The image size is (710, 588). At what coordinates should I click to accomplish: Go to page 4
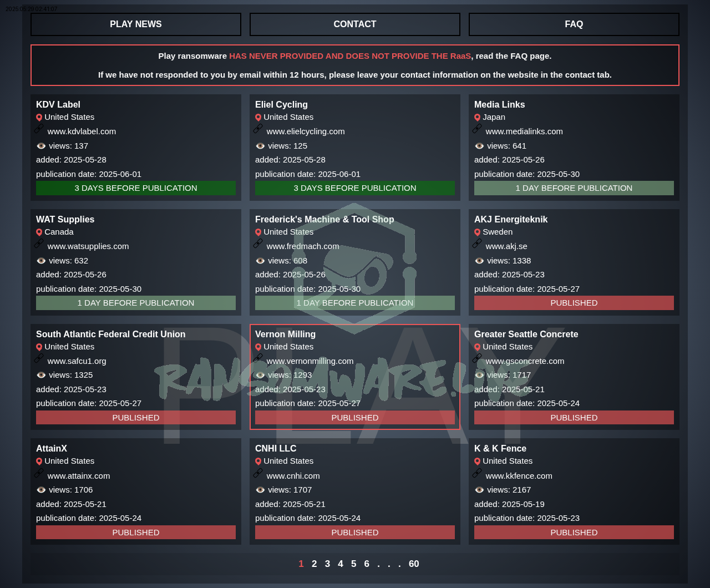point(341,564)
